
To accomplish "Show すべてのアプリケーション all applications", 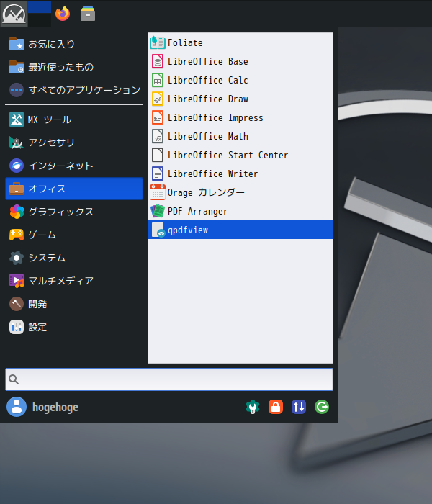I will pyautogui.click(x=74, y=90).
